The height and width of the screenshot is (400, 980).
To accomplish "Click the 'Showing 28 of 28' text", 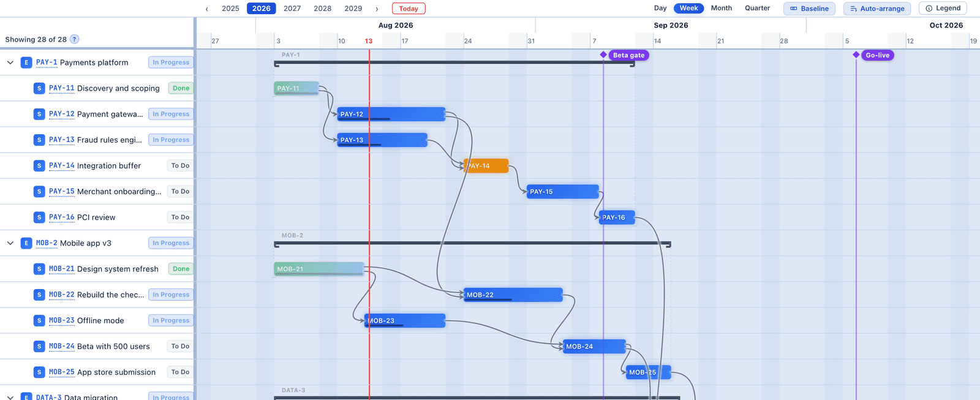I will tap(36, 39).
